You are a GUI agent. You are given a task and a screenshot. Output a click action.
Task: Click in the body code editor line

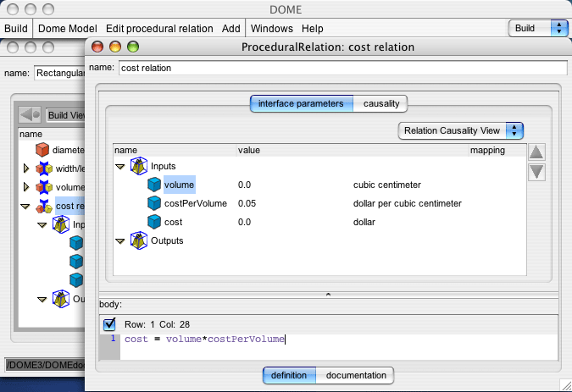point(339,340)
